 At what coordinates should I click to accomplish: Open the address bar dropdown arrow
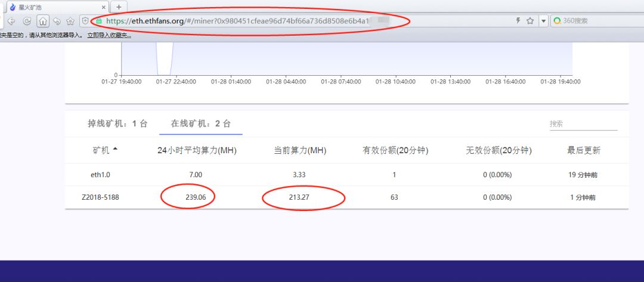pos(544,21)
